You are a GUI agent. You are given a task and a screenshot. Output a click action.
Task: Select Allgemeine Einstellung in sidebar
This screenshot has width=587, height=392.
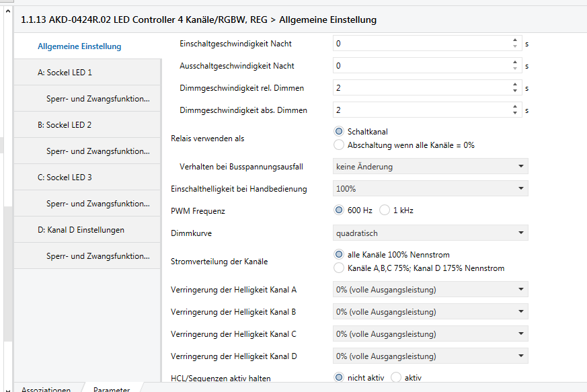click(x=79, y=46)
